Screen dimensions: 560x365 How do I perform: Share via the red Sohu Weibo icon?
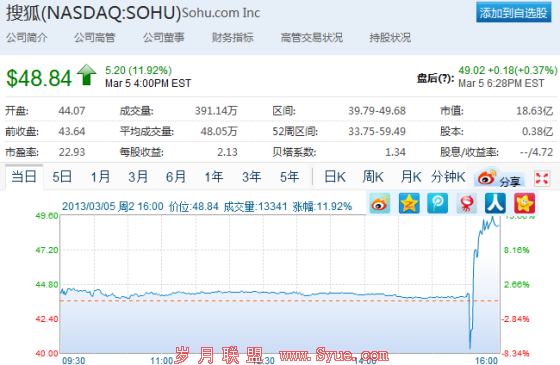coord(466,203)
